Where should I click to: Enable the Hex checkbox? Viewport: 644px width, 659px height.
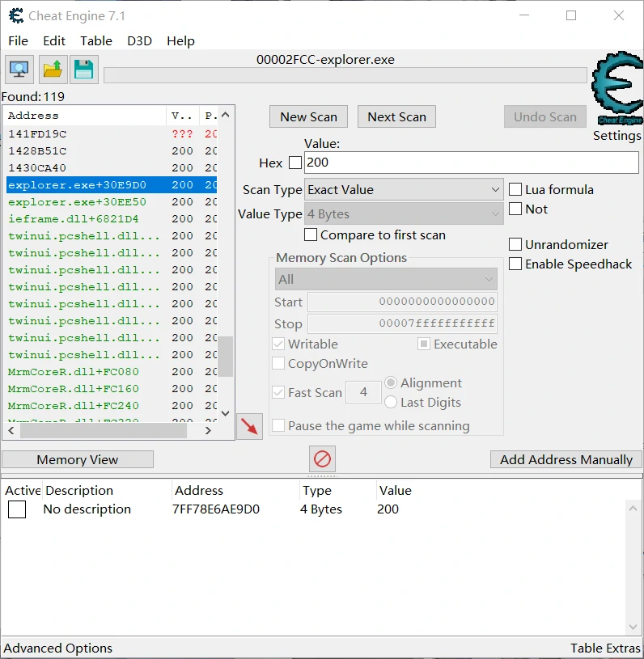(295, 163)
